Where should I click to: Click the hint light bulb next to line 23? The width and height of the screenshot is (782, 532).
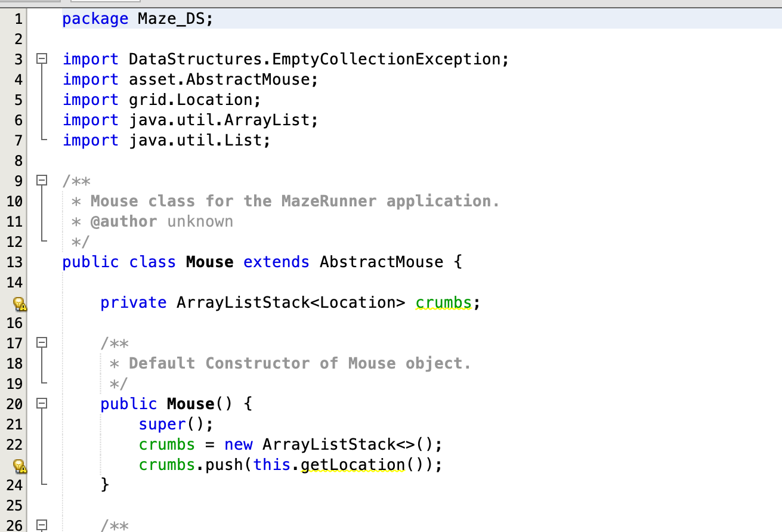click(21, 466)
